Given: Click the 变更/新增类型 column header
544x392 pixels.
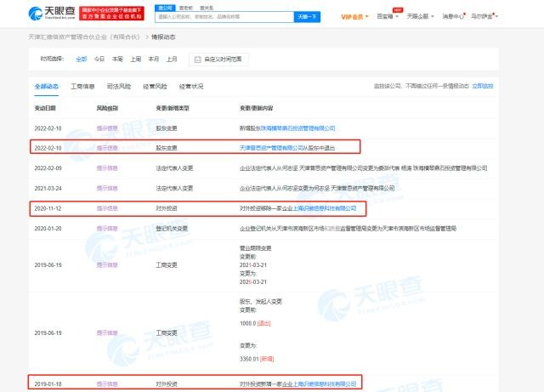Looking at the screenshot, I should pyautogui.click(x=173, y=108).
